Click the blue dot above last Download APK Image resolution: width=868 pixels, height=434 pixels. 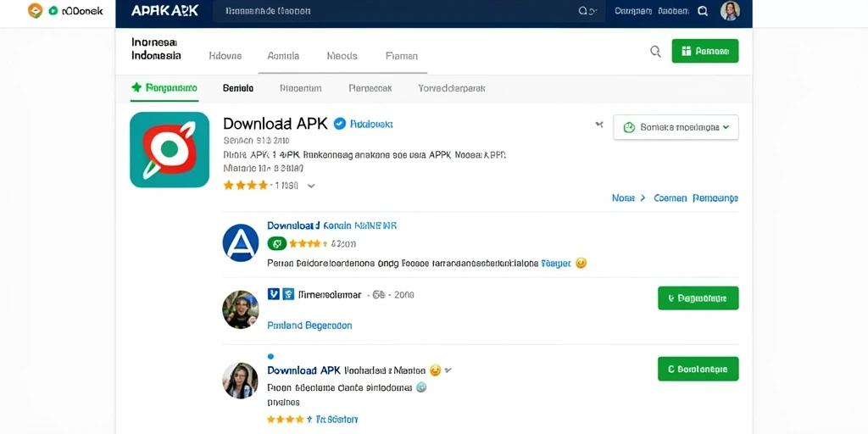coord(270,357)
